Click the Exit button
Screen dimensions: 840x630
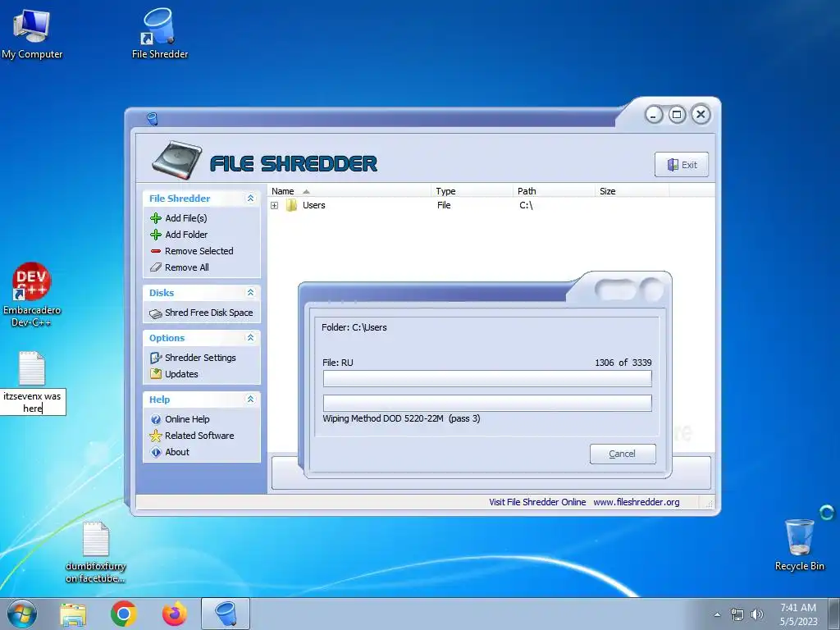(x=682, y=164)
